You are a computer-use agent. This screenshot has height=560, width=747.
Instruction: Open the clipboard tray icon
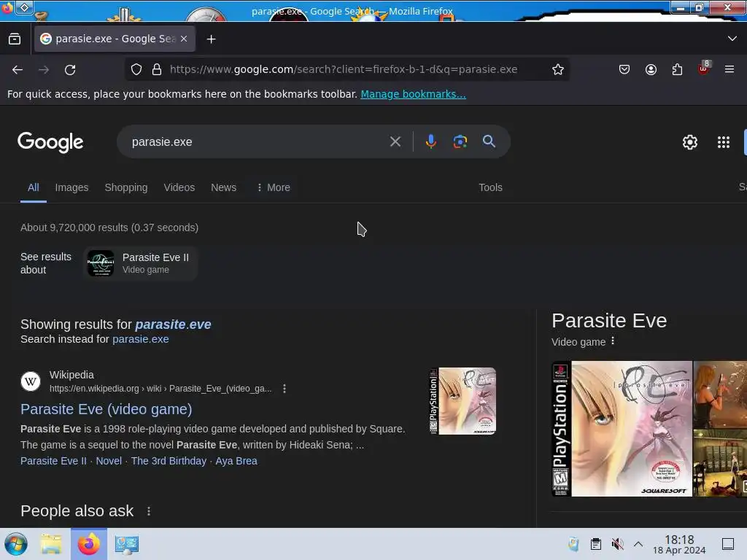(595, 544)
